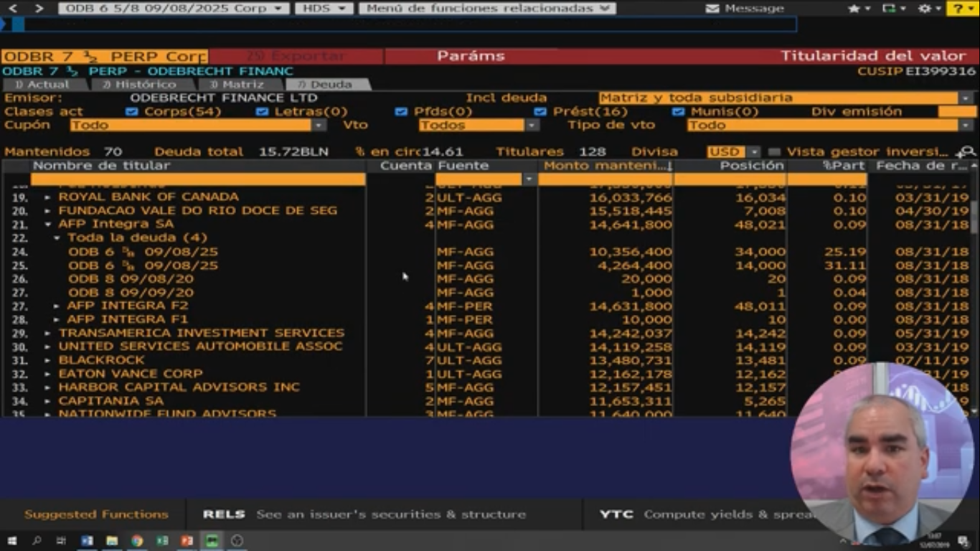
Task: Open the Paráms menu
Action: 471,56
